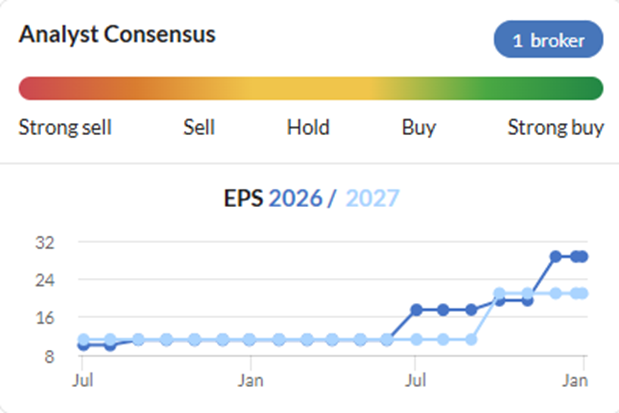619x413 pixels.
Task: Click the first dark-blue point at chart start
Action: coord(83,345)
